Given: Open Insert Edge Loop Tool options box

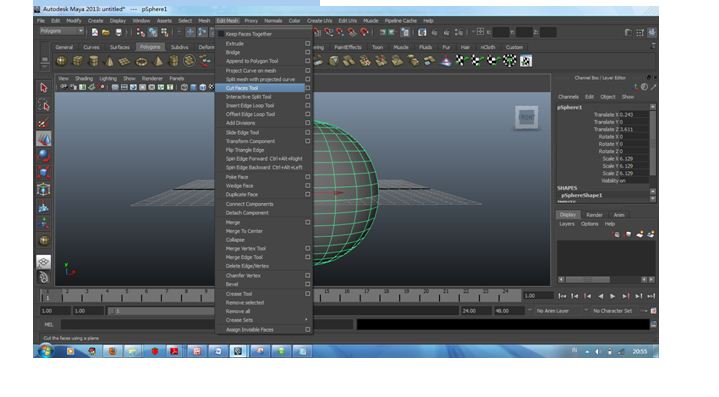Looking at the screenshot, I should click(308, 105).
